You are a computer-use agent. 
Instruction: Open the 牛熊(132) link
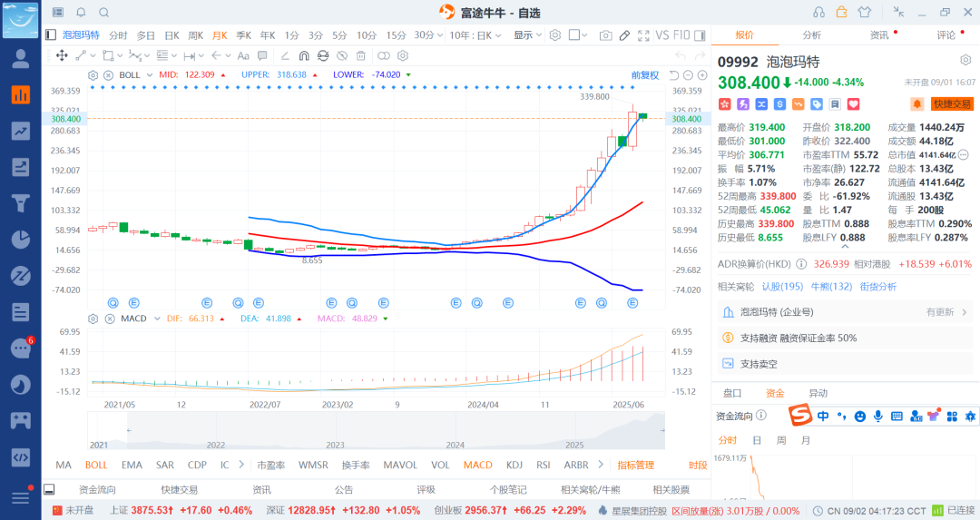(831, 286)
